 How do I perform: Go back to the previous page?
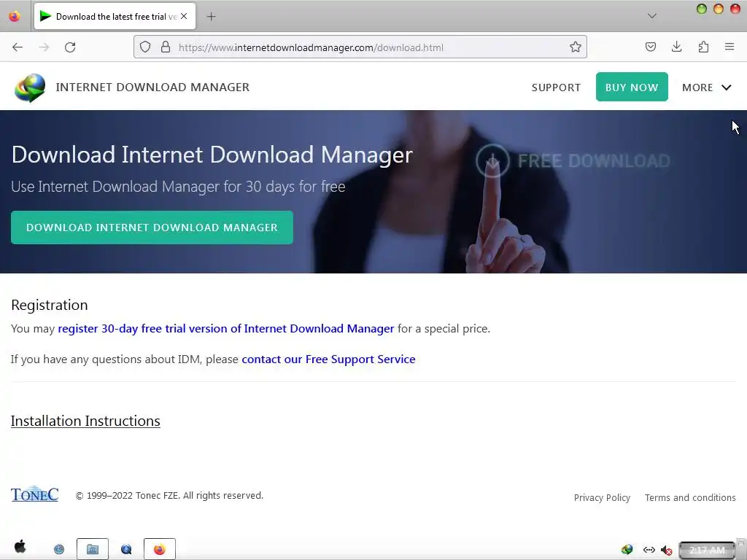[18, 47]
